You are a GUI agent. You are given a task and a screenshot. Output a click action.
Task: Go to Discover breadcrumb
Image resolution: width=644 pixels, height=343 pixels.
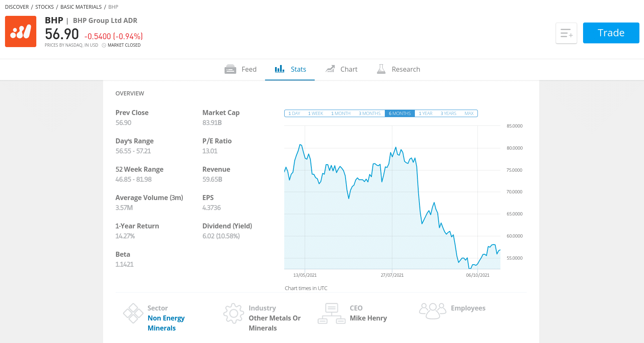coord(17,7)
